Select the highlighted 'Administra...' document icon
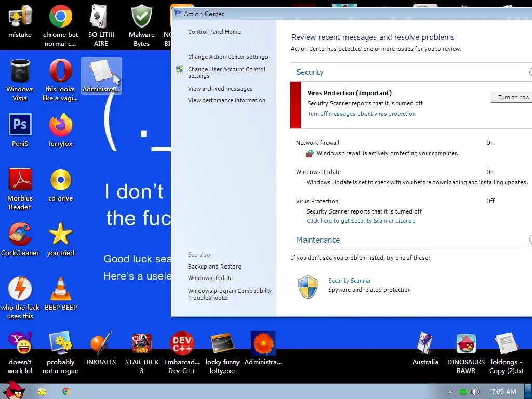Image resolution: width=532 pixels, height=399 pixels. coord(101,76)
